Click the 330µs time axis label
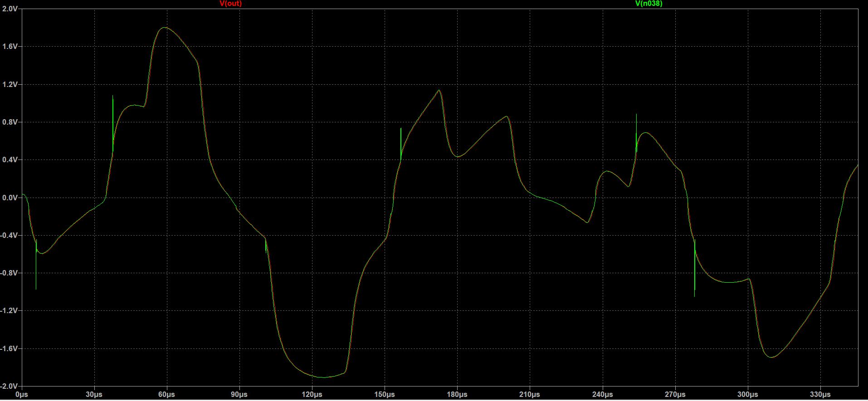868x401 pixels. pos(820,395)
